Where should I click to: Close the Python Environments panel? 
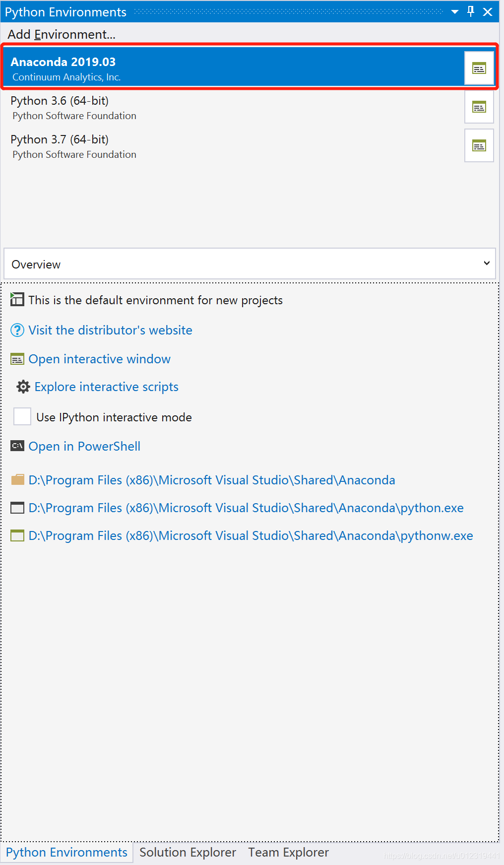coord(488,12)
